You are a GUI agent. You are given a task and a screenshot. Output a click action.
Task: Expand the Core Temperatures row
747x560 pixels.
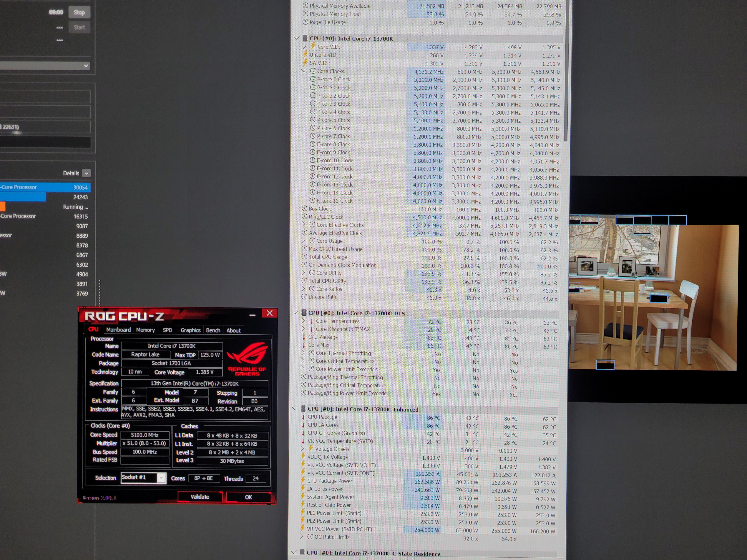coord(303,321)
